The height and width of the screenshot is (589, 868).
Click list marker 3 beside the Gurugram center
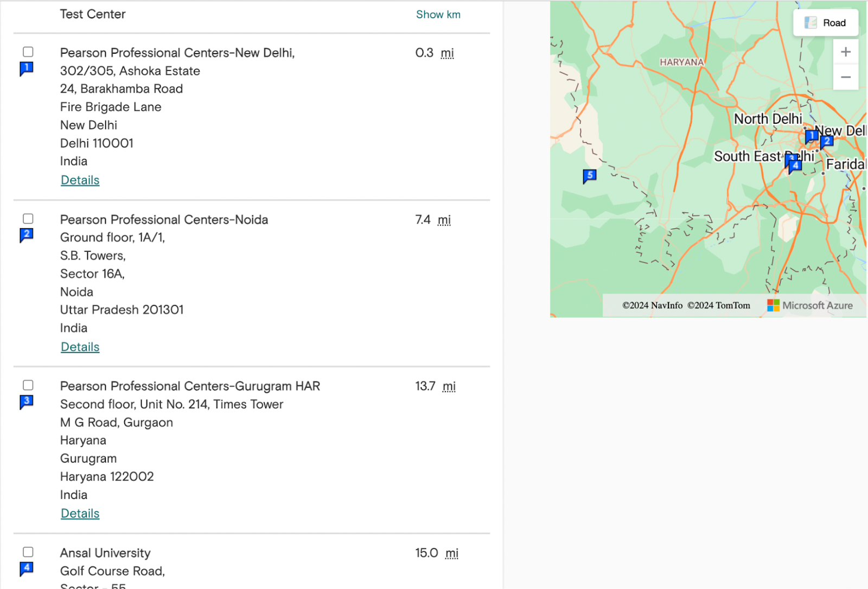pyautogui.click(x=27, y=402)
